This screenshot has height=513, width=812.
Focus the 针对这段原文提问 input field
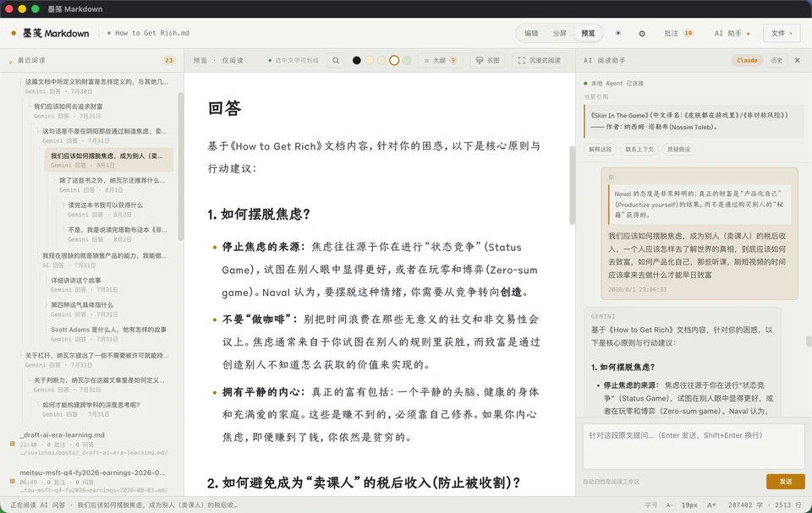click(x=694, y=447)
